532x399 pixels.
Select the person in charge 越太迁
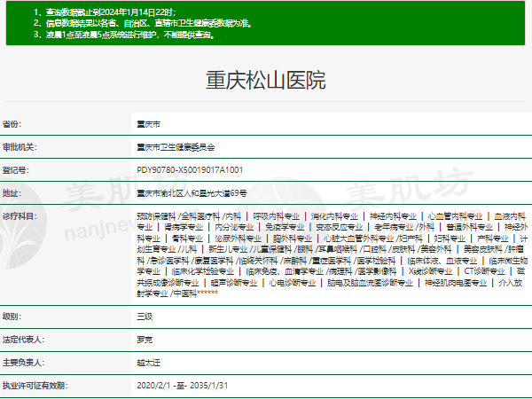click(148, 363)
